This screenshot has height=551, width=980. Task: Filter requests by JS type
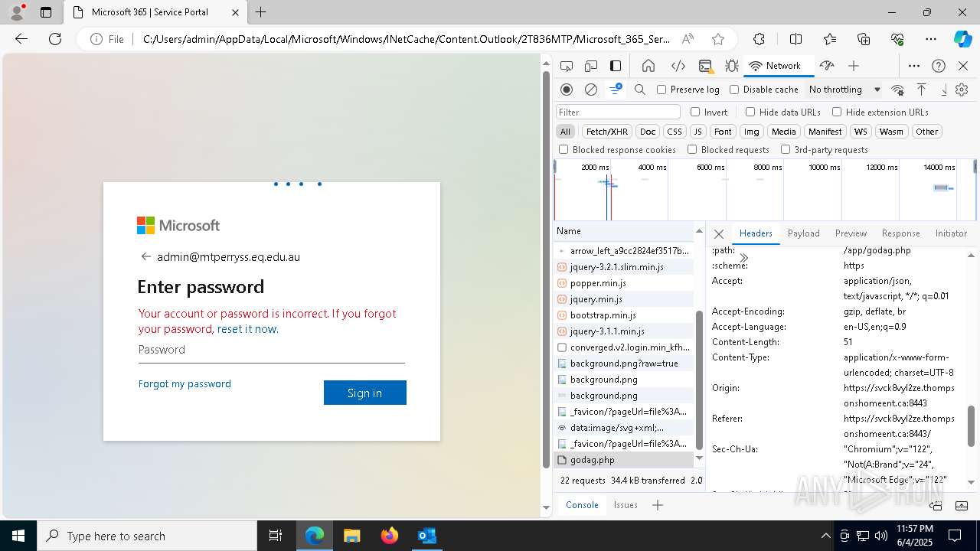[x=697, y=132]
